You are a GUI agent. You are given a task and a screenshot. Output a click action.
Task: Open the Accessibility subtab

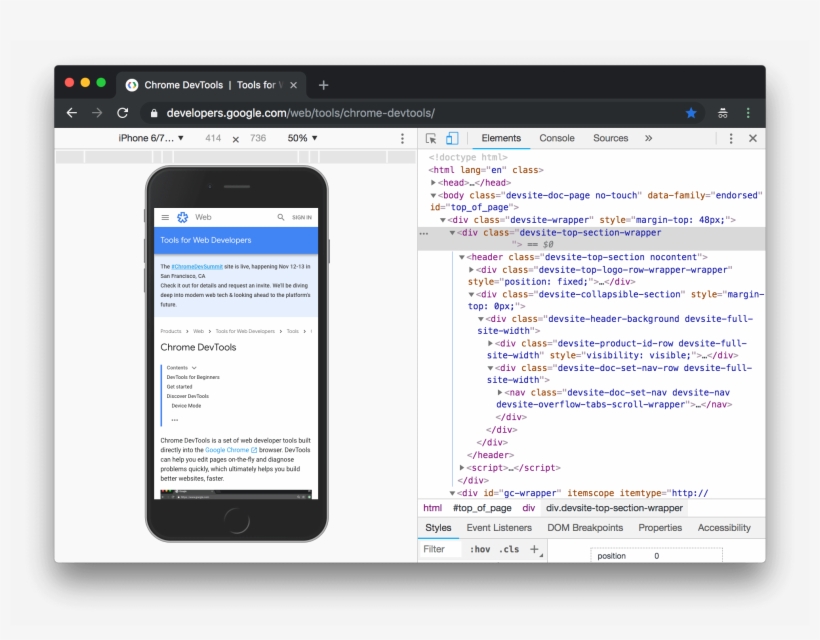pyautogui.click(x=724, y=528)
